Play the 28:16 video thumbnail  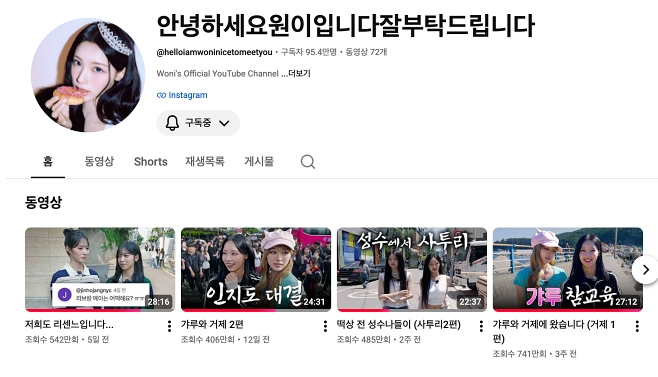(100, 270)
